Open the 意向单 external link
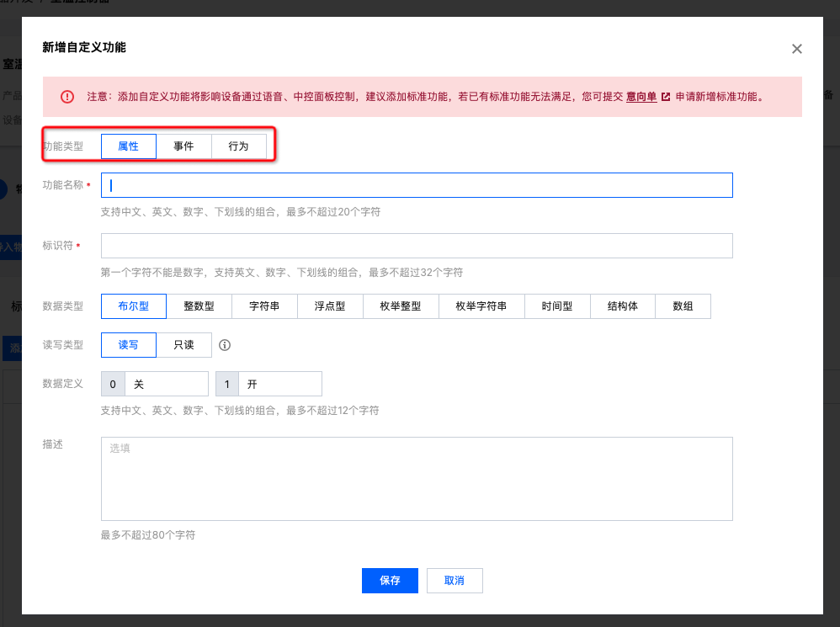The height and width of the screenshot is (627, 840). tap(646, 97)
